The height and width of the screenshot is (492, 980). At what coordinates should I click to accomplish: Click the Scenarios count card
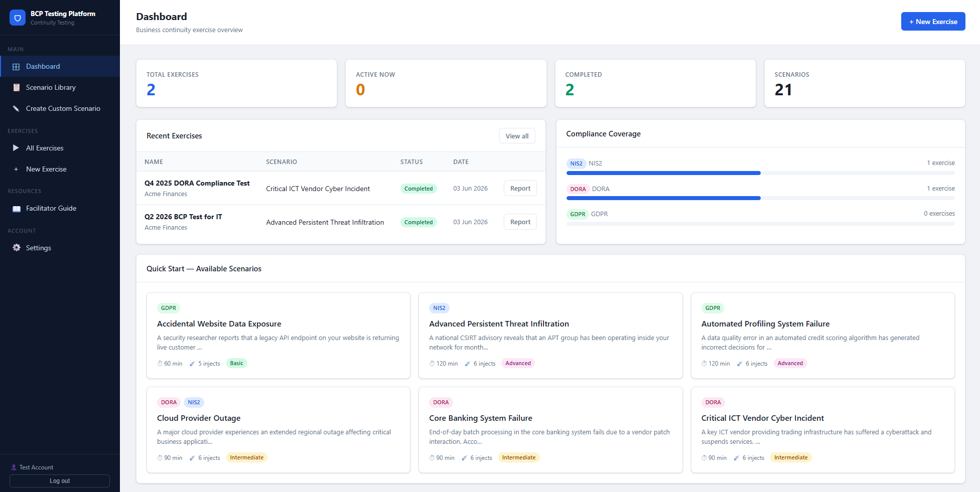tap(865, 83)
